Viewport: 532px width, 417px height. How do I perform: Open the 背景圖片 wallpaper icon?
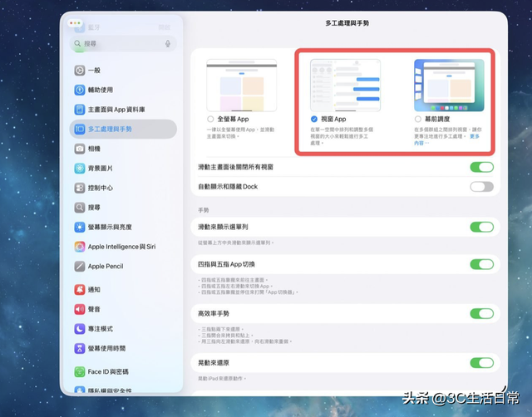80,168
